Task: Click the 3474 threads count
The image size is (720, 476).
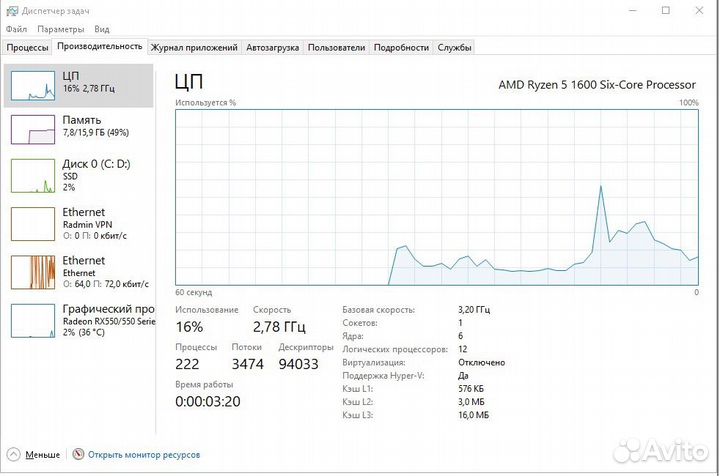Action: tap(248, 364)
